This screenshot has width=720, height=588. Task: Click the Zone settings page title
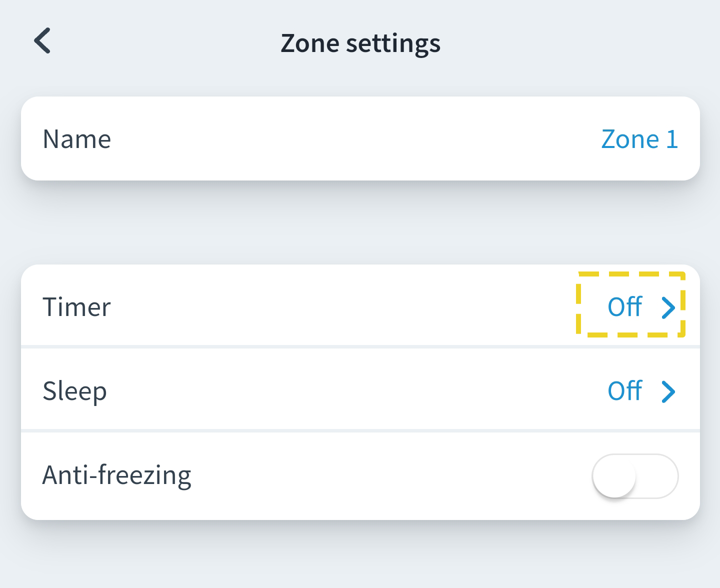[x=360, y=43]
